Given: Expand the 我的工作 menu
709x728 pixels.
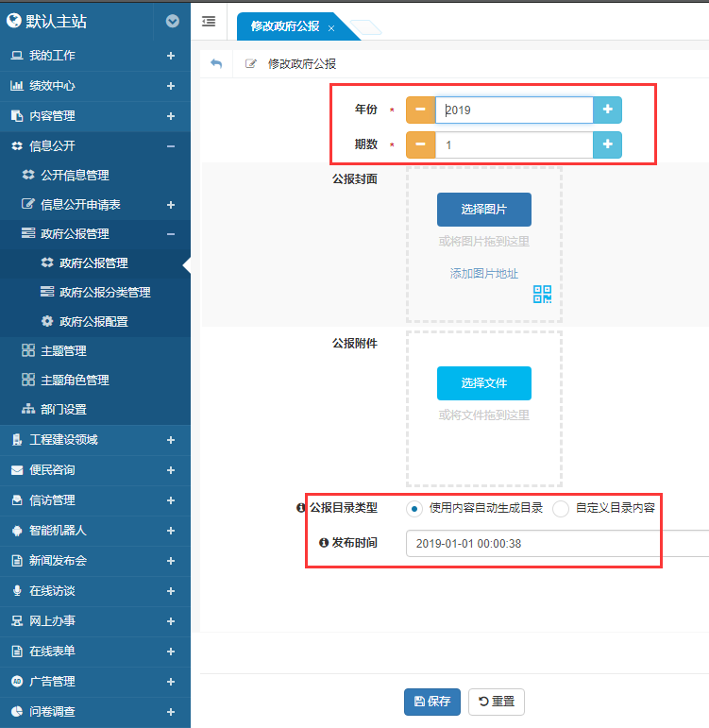Looking at the screenshot, I should 171,56.
